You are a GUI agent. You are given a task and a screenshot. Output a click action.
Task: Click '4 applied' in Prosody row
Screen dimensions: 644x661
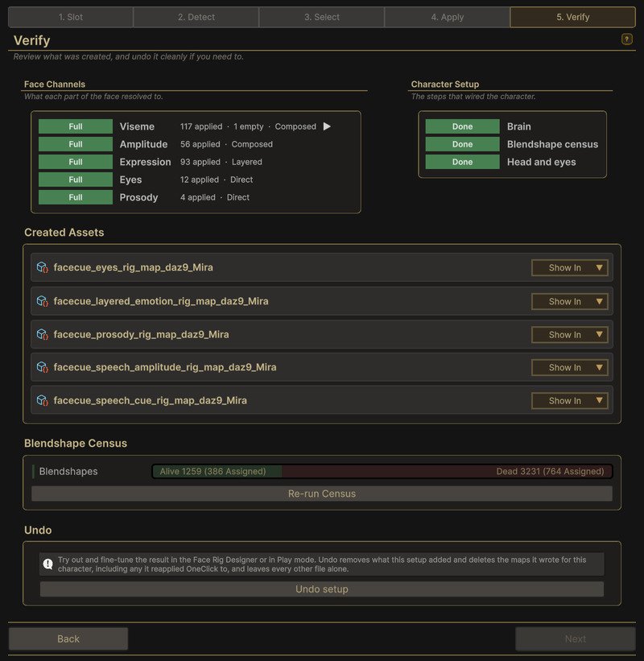pos(198,197)
